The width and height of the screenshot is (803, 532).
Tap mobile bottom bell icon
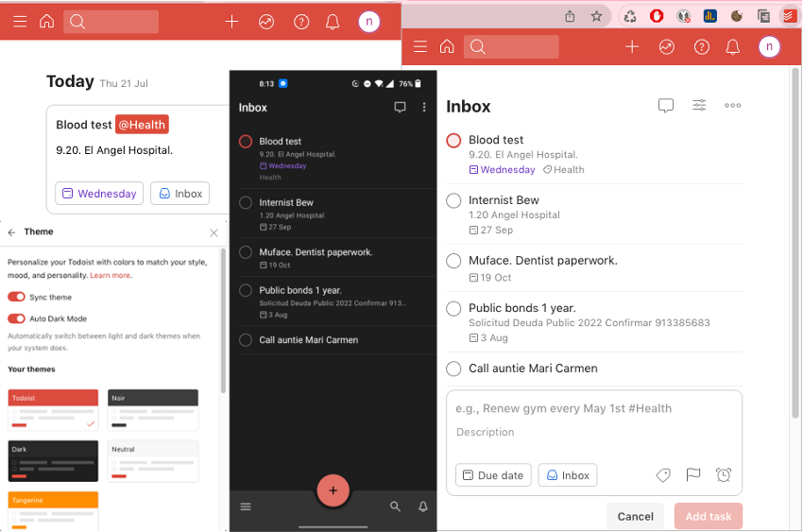(423, 506)
